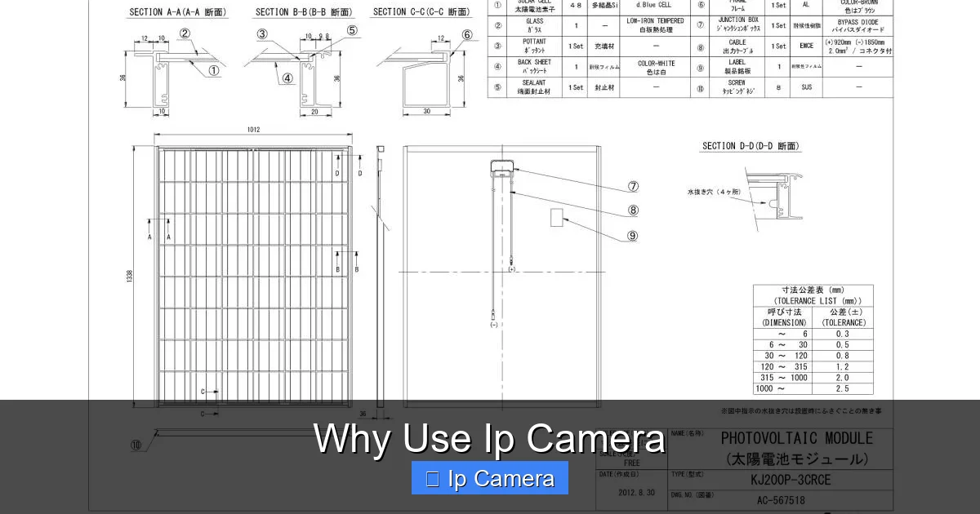980x514 pixels.
Task: Click the 'LABEL' parts table cell
Action: click(737, 68)
